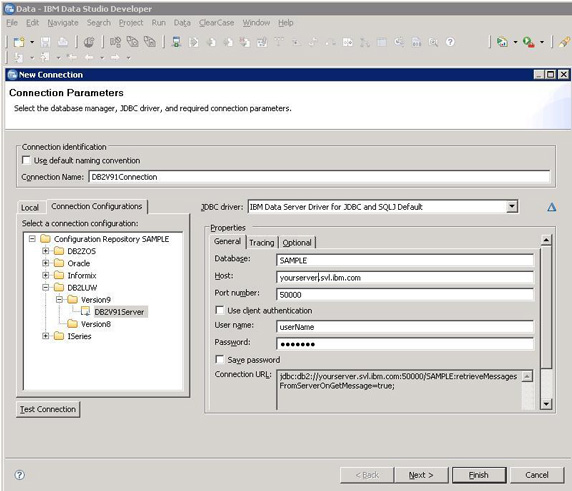
Task: Click into the Port number field
Action: [405, 294]
